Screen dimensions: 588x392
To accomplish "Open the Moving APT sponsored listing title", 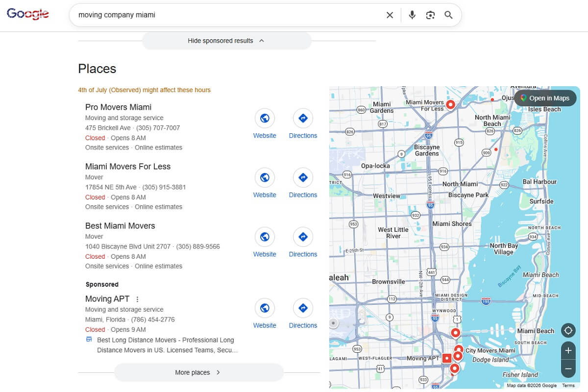I will [x=107, y=299].
